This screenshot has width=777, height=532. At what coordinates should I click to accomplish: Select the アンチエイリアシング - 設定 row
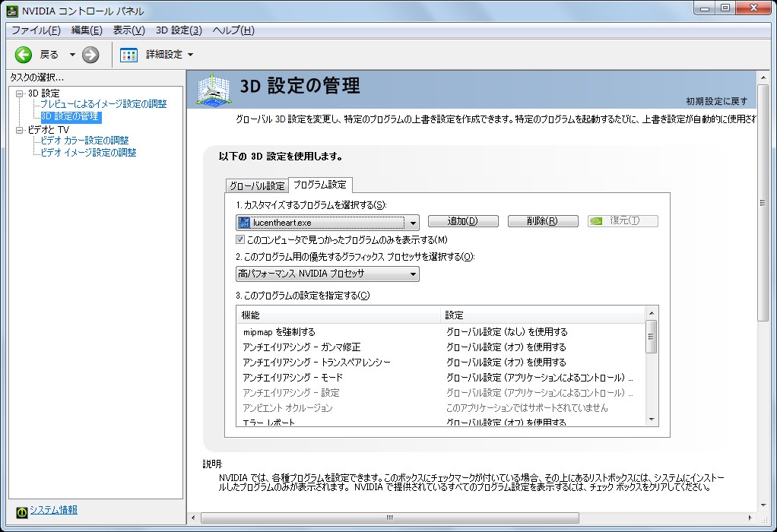441,393
